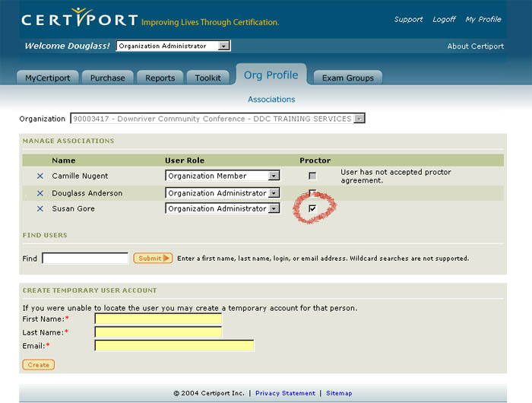Screen dimensions: 532x403
Task: Open the Privacy Statement link
Action: tap(285, 393)
